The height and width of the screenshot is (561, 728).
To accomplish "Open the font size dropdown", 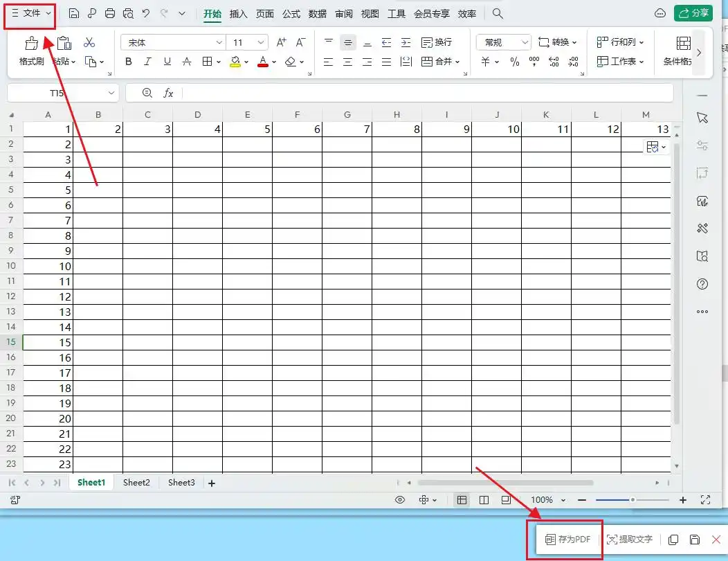I will tap(261, 42).
